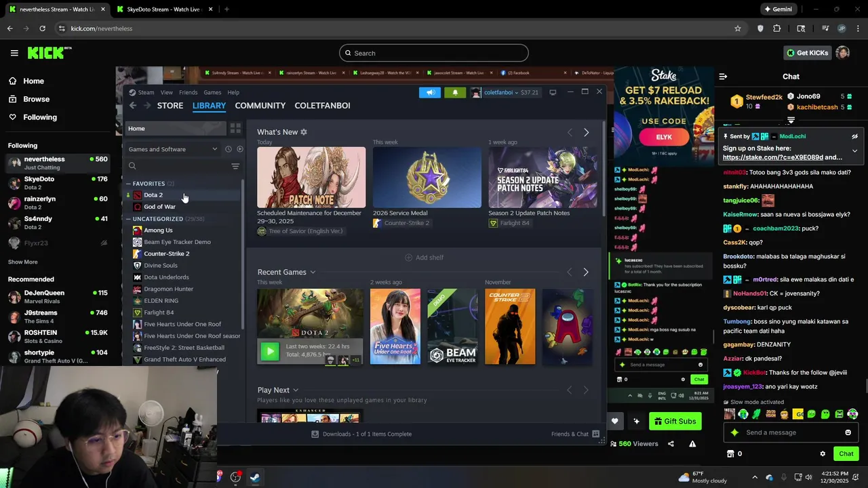
Task: Toggle Steam library collections grid view icon
Action: click(235, 128)
